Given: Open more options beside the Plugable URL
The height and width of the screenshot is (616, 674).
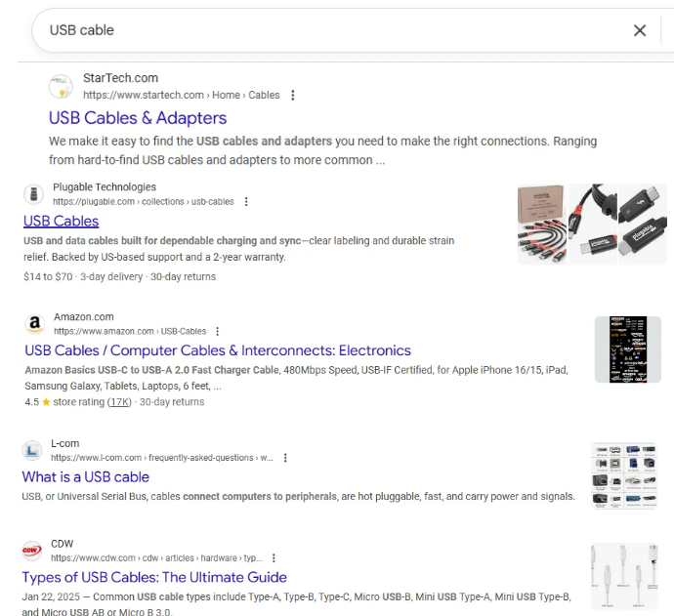Looking at the screenshot, I should point(246,202).
